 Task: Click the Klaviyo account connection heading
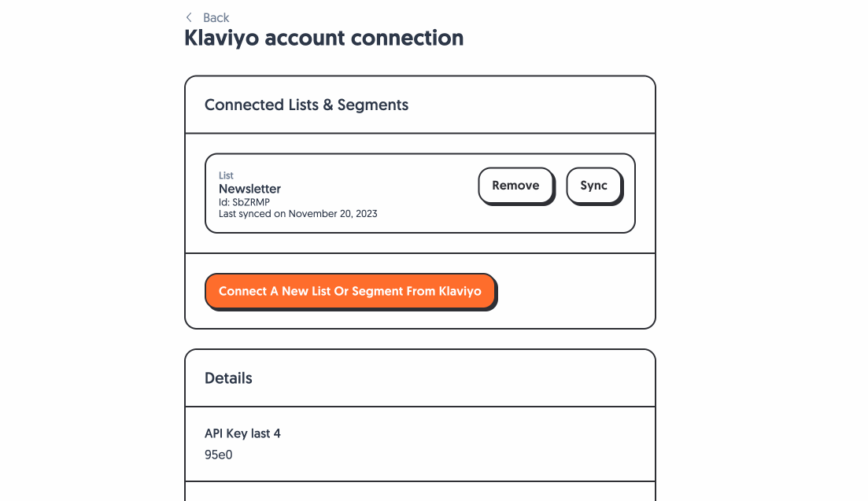[323, 38]
